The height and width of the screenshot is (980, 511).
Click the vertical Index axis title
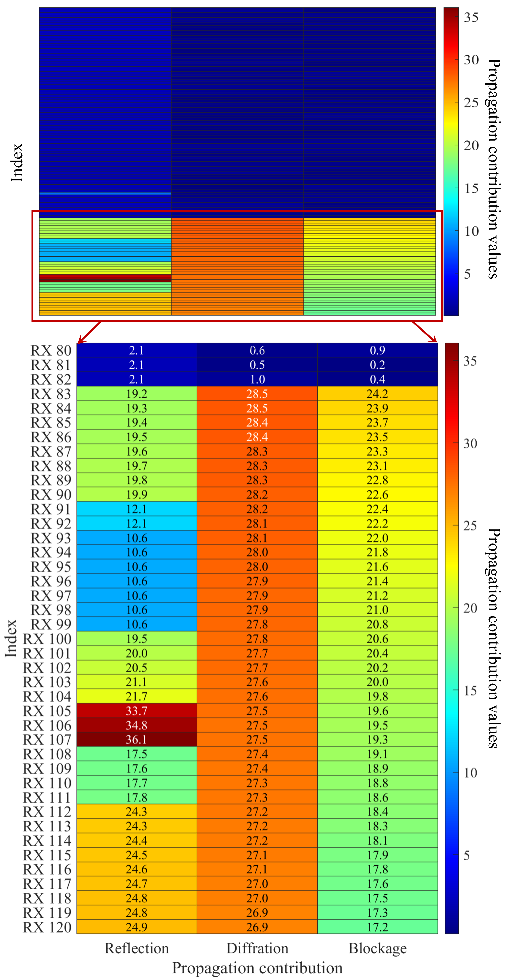[x=11, y=638]
